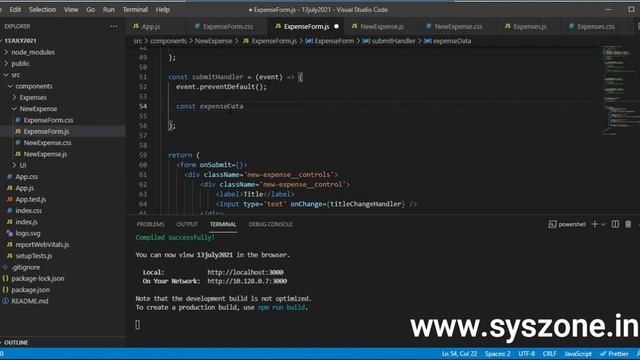Screen dimensions: 640x360
Task: Split the terminal panel
Action: click(x=615, y=224)
